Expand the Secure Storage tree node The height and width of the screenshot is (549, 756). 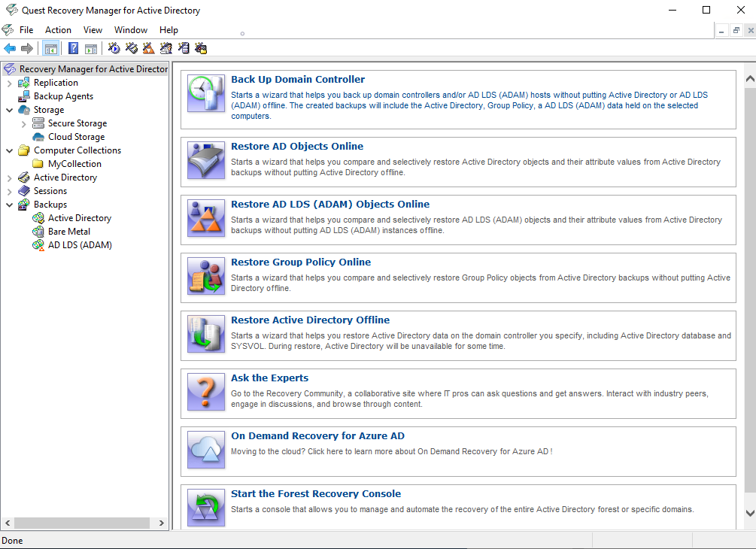23,124
